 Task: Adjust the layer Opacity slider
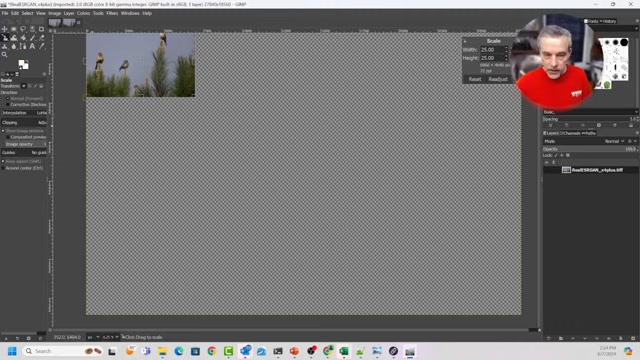[590, 149]
